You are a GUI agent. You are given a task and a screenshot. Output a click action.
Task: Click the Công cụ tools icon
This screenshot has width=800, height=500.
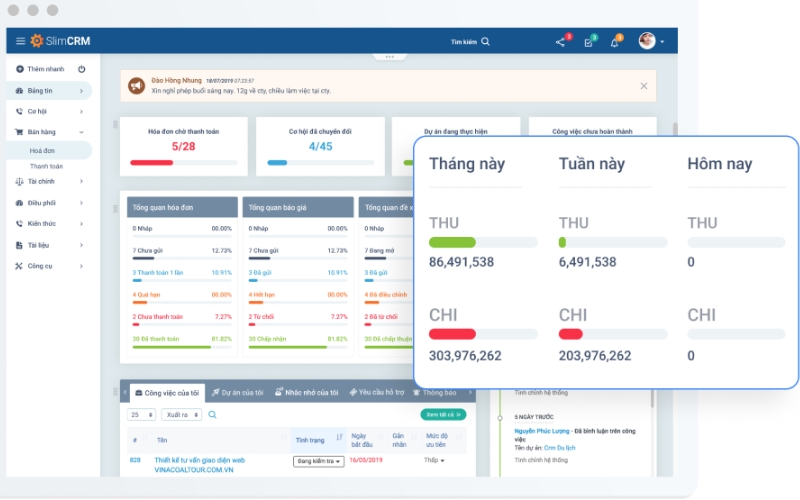click(x=19, y=266)
